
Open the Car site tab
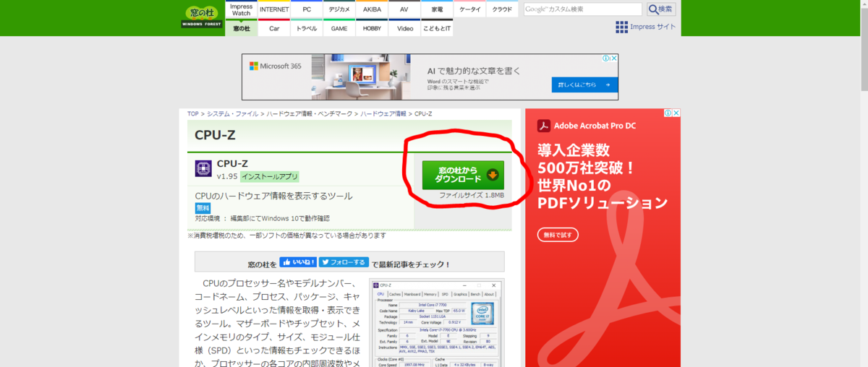274,28
